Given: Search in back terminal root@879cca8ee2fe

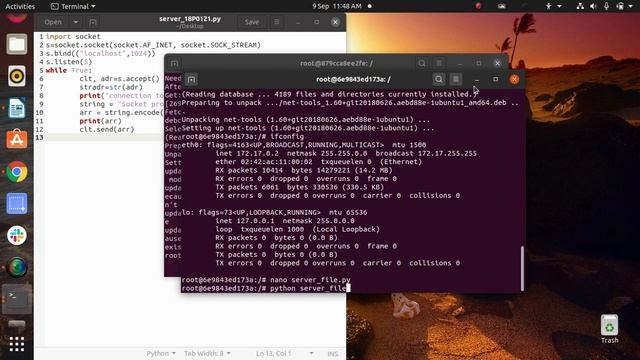Looking at the screenshot, I should point(422,63).
